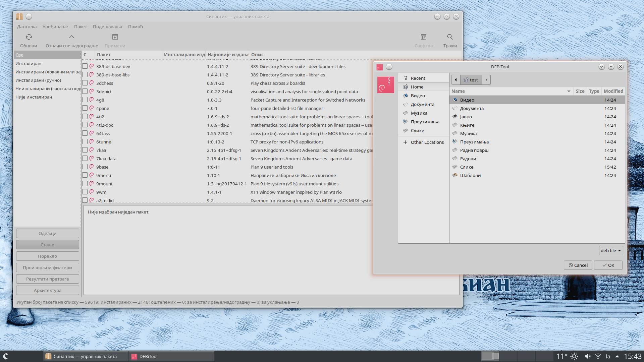Check the 9wm package checkbox
The image size is (644, 362).
point(85,192)
